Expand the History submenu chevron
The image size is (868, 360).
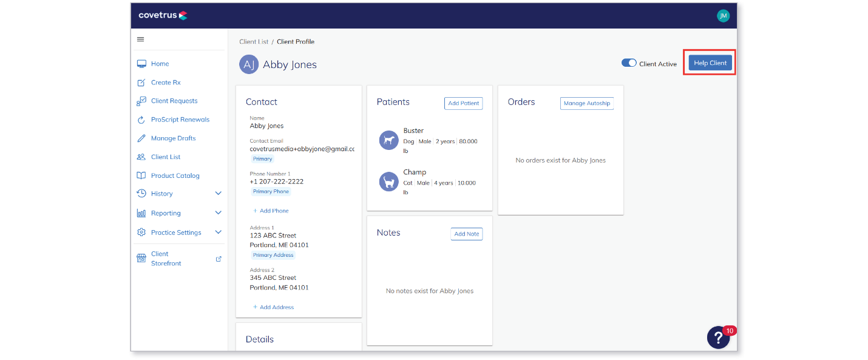(x=219, y=194)
